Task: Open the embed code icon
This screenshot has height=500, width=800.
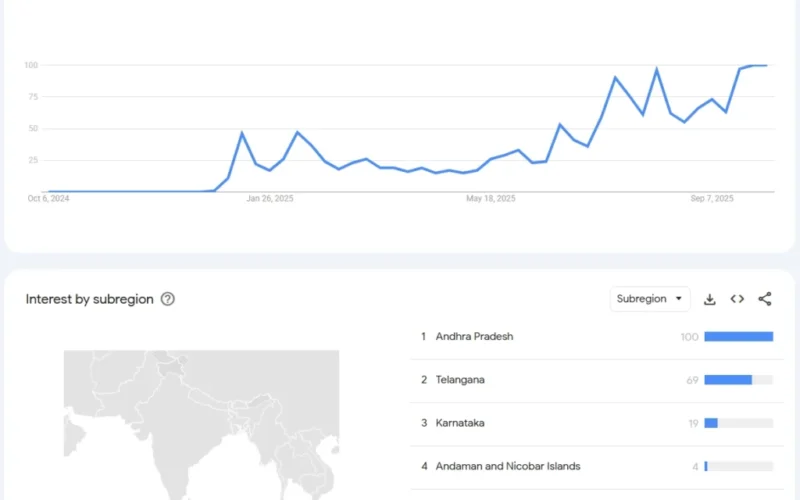Action: pyautogui.click(x=737, y=299)
